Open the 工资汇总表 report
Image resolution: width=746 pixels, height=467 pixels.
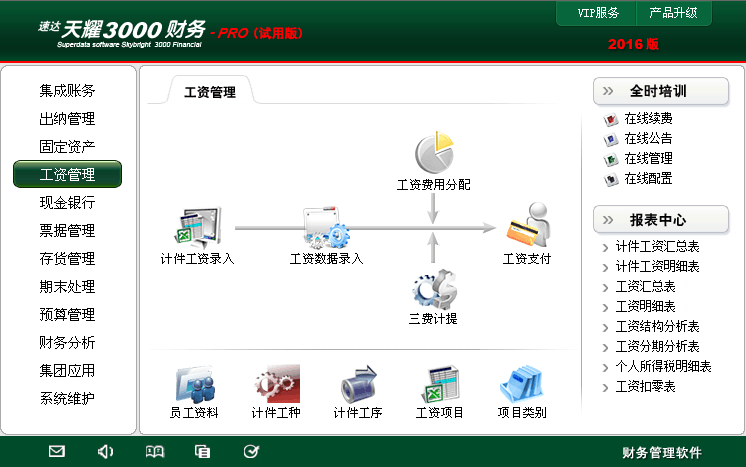646,286
